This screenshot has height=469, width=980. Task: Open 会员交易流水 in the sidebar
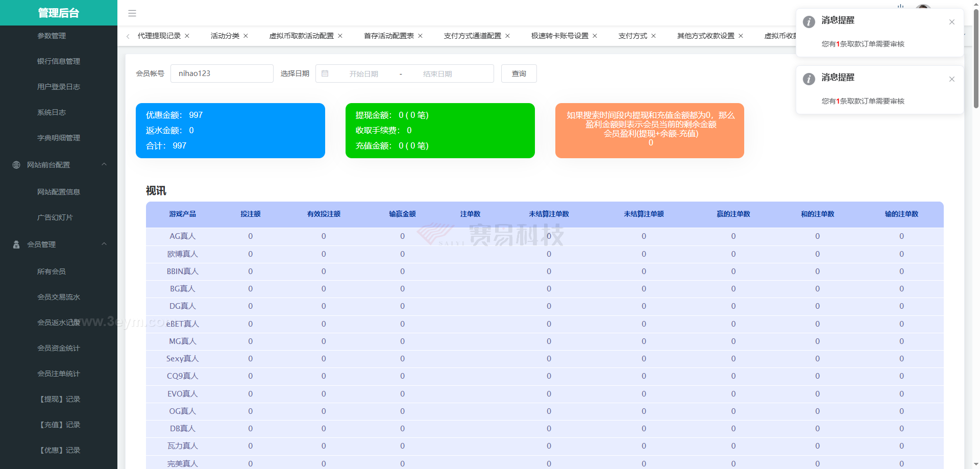pyautogui.click(x=59, y=297)
